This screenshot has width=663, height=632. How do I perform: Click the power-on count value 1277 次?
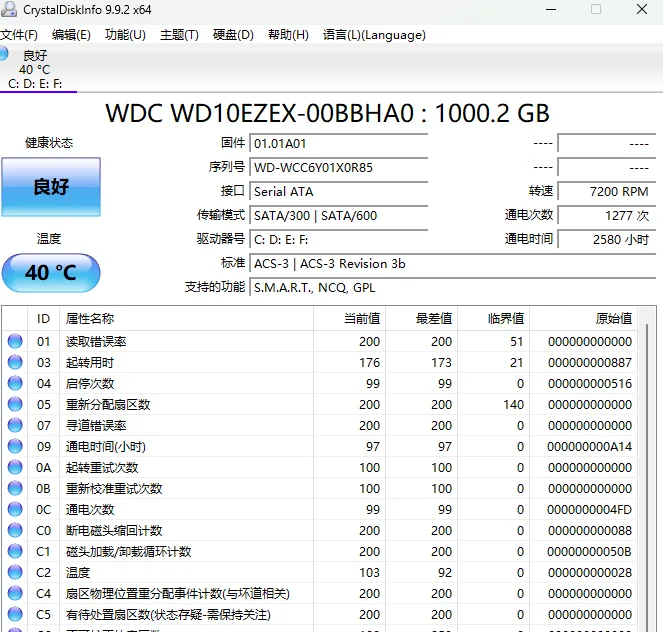click(x=607, y=216)
